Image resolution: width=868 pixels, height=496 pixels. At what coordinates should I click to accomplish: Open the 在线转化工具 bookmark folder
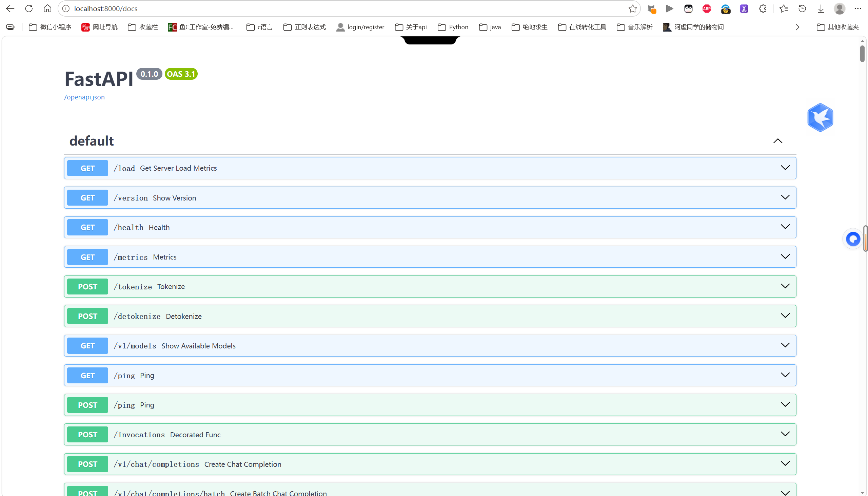(582, 27)
